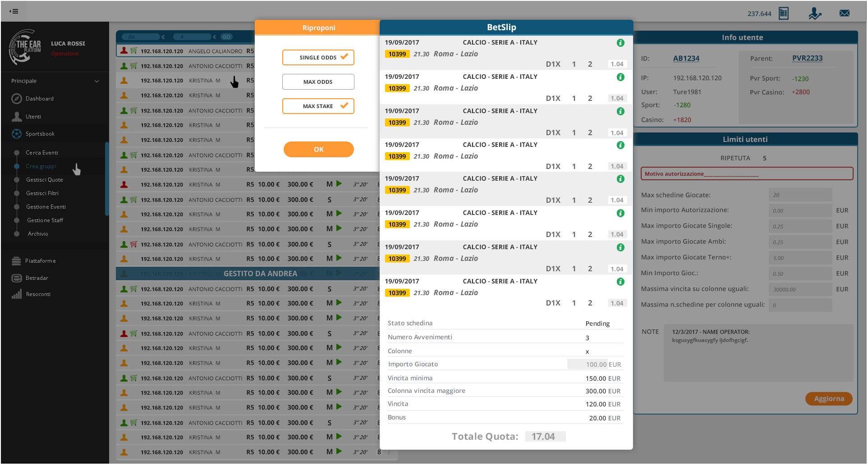Click the GO filter button
The image size is (868, 465).
click(x=226, y=37)
